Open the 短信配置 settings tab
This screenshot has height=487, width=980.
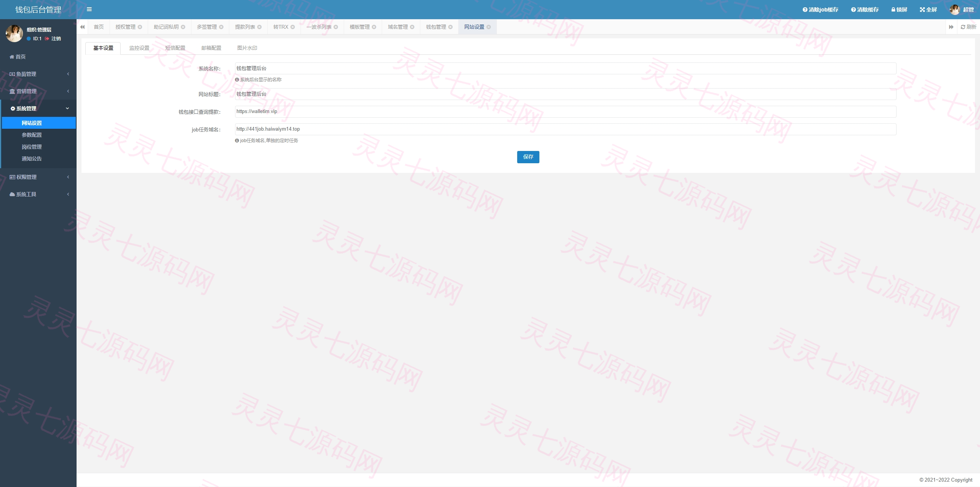[175, 48]
